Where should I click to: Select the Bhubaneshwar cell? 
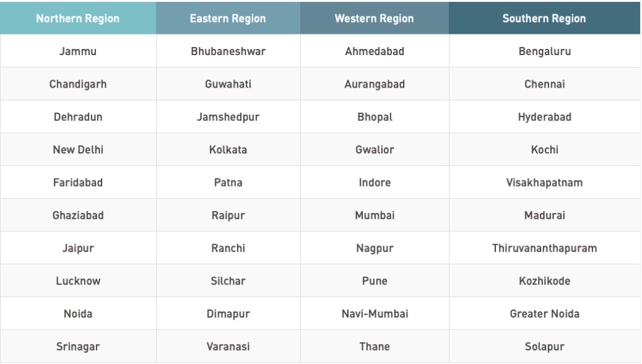[x=228, y=51]
